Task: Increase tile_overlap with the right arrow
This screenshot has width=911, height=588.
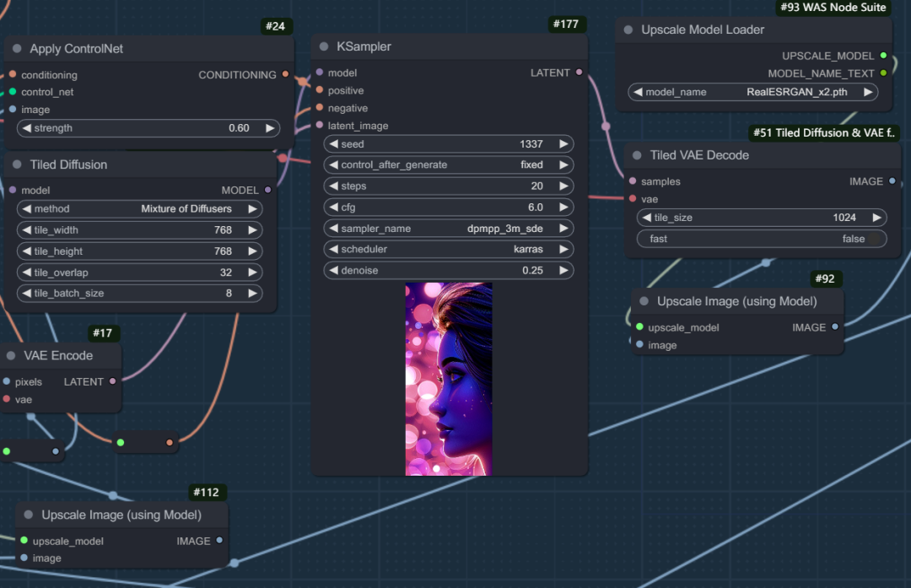Action: tap(252, 272)
